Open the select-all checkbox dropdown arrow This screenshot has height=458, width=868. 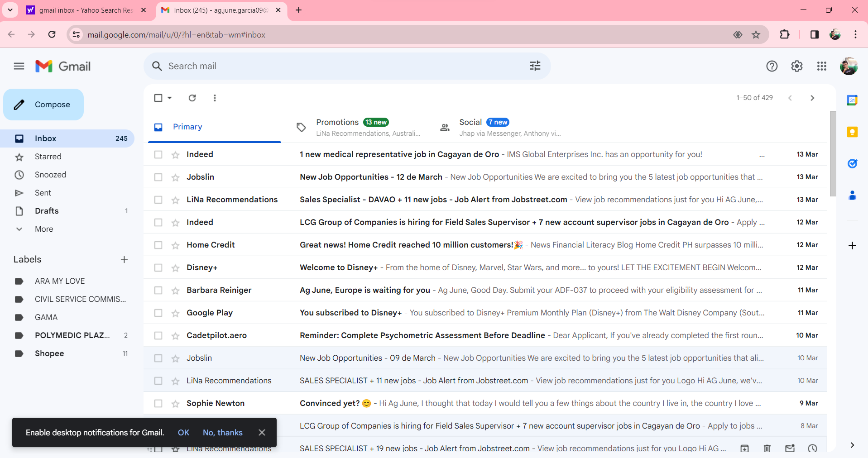point(170,98)
